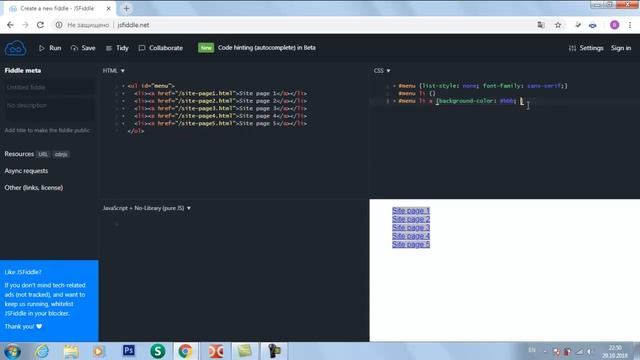640x360 pixels.
Task: Click the Site page 5 result link
Action: [x=411, y=244]
